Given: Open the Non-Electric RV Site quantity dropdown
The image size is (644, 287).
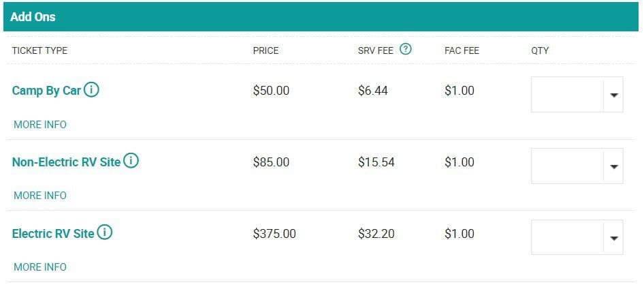Looking at the screenshot, I should pyautogui.click(x=577, y=166).
